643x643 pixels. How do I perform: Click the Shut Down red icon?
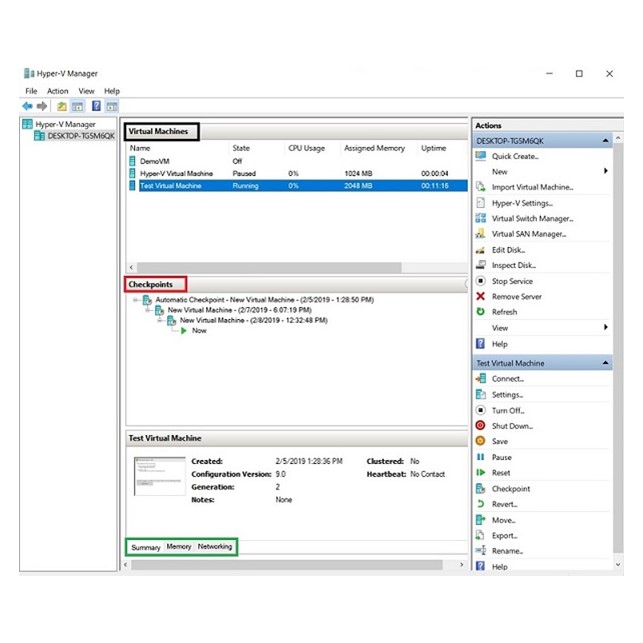[x=481, y=426]
